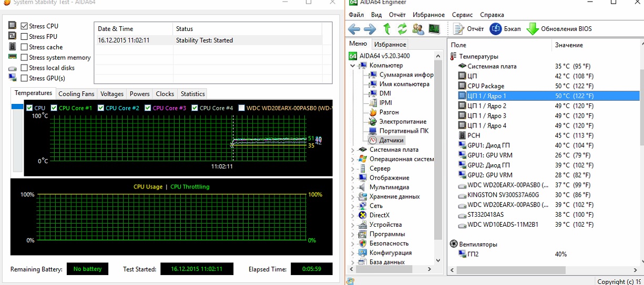Select the Электропитание tree item

(x=397, y=122)
